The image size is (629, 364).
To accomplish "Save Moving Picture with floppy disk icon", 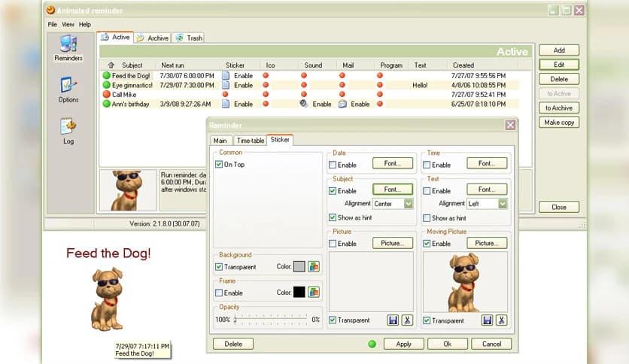I will point(487,320).
